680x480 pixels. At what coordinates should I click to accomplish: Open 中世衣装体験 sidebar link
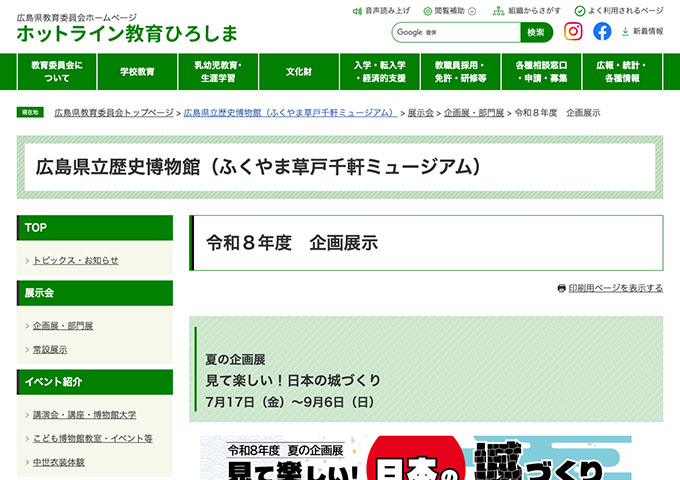click(x=59, y=462)
